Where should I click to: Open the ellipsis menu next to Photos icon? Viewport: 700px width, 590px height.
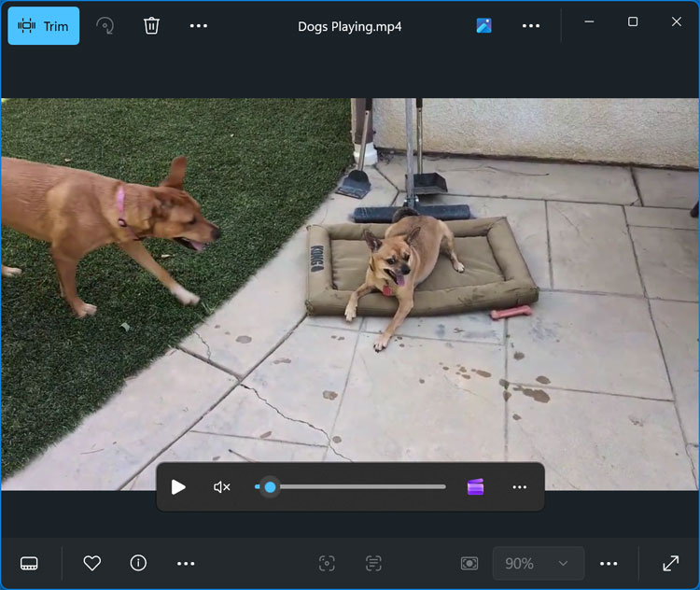click(531, 26)
